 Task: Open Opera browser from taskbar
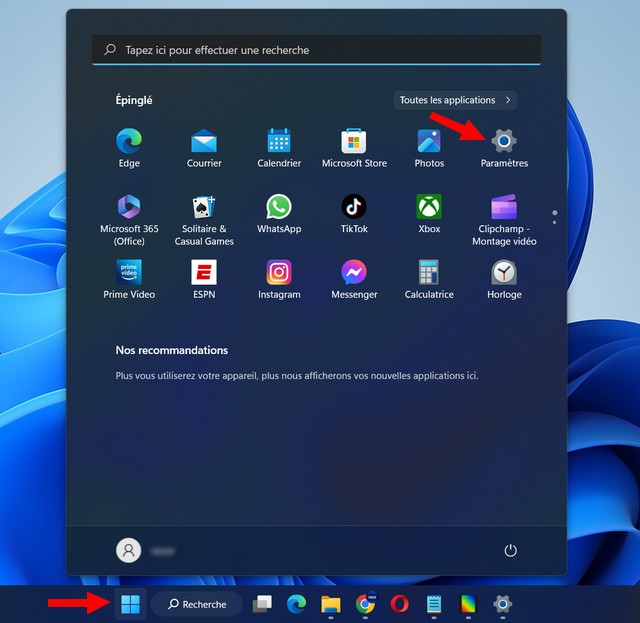(400, 604)
